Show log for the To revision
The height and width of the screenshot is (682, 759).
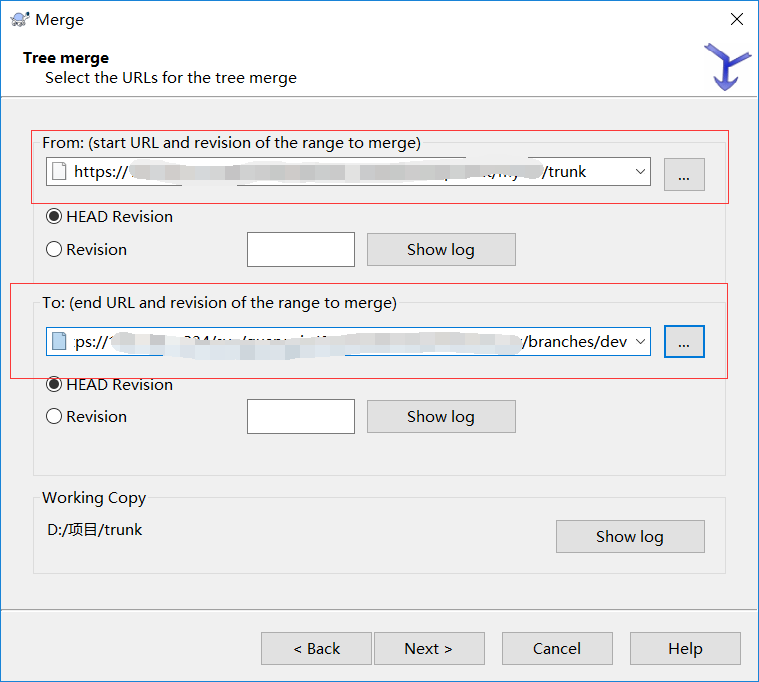pos(441,416)
